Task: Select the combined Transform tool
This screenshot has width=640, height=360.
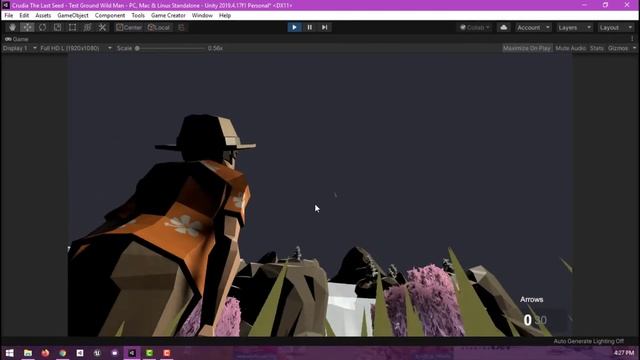Action: click(x=87, y=27)
